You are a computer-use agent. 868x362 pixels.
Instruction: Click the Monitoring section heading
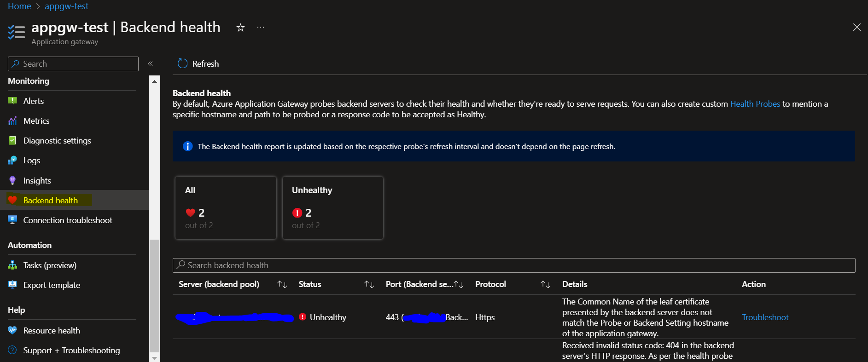click(29, 81)
